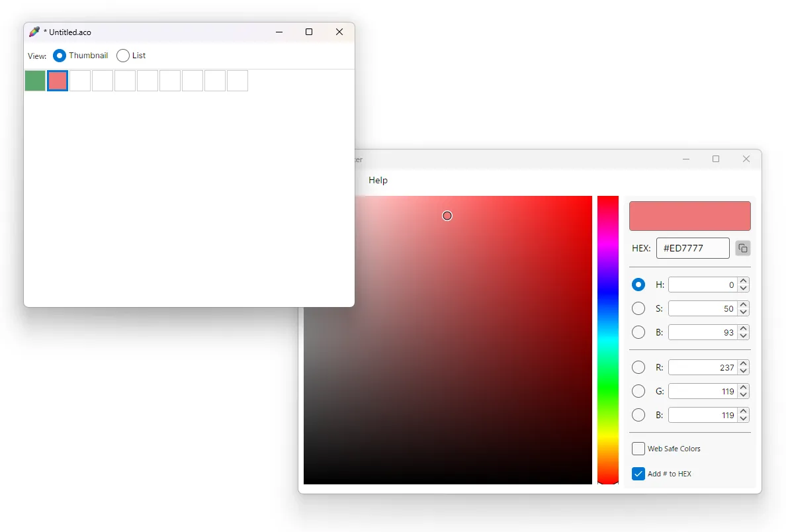Edit the HEX input field
This screenshot has width=786, height=532.
pos(693,247)
